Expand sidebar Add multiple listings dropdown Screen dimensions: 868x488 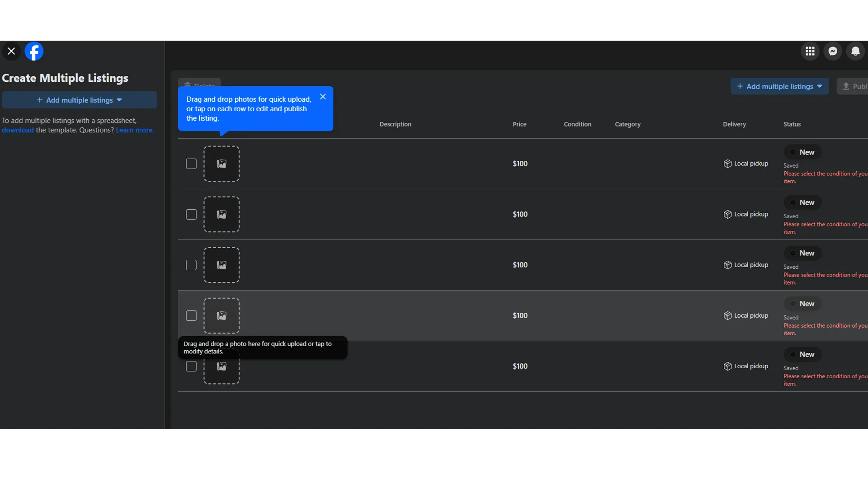pos(80,100)
